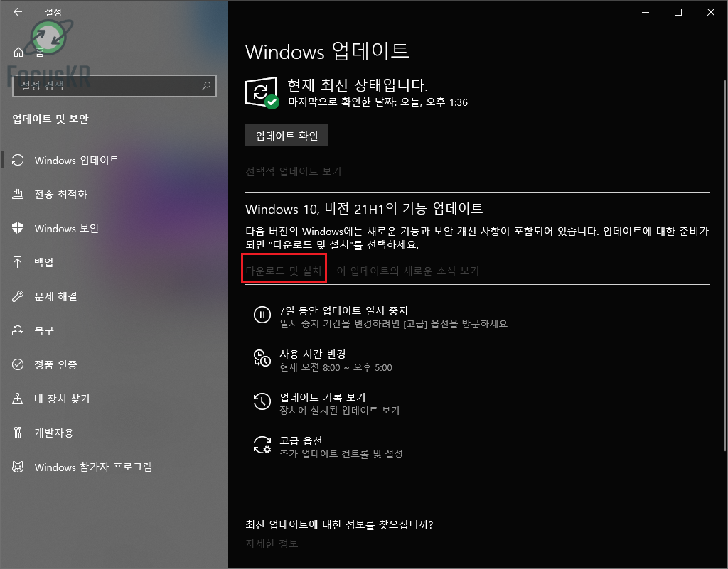Viewport: 728px width, 569px height.
Task: Close the Settings window
Action: (x=711, y=13)
